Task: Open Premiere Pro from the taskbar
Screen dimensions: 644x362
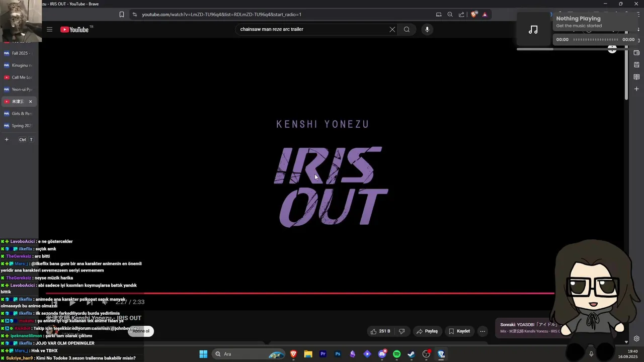Action: [x=323, y=354]
